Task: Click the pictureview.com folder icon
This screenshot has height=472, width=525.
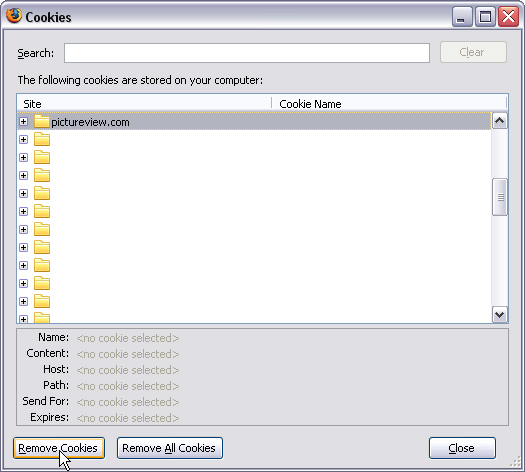Action: [x=42, y=122]
